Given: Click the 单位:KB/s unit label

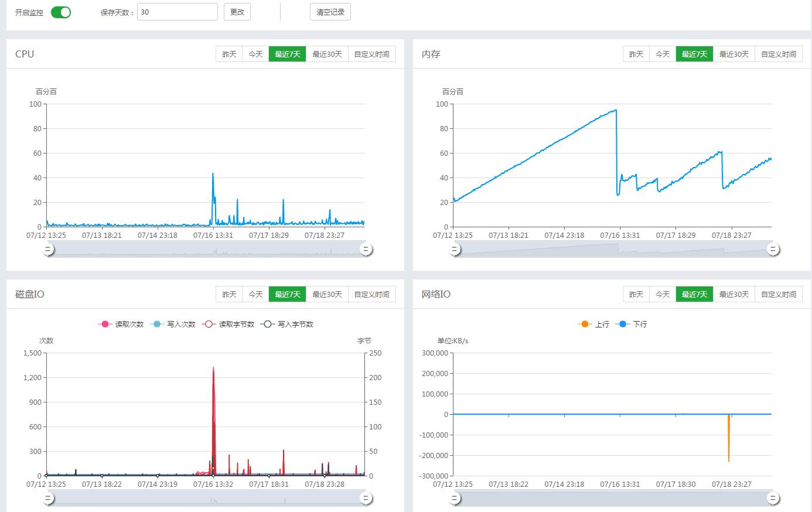Looking at the screenshot, I should click(x=453, y=340).
